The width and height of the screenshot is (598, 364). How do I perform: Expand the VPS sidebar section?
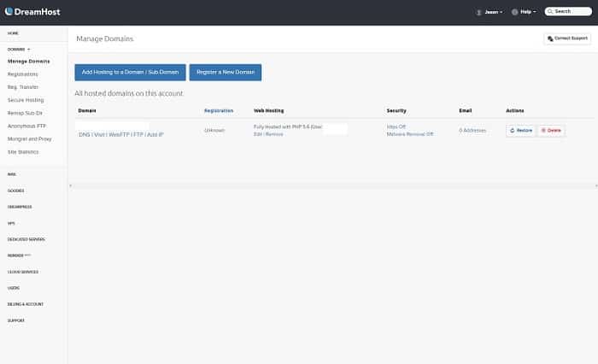(11, 223)
